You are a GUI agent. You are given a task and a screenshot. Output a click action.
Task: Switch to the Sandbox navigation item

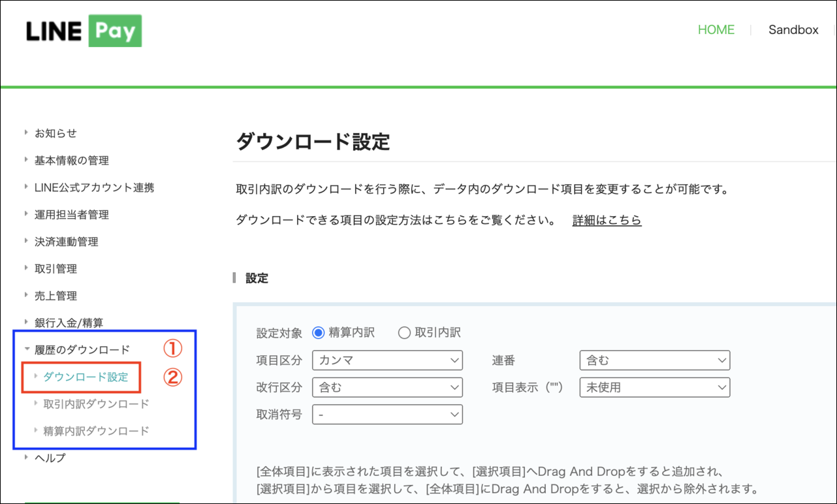click(x=793, y=30)
